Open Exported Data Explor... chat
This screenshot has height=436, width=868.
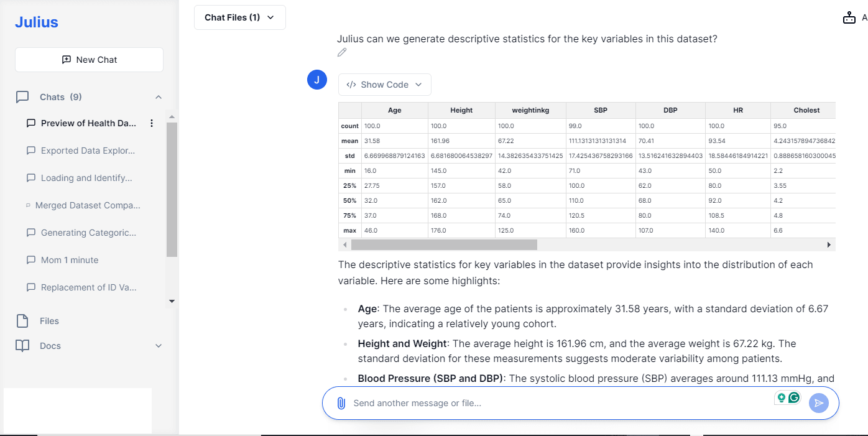[88, 151]
